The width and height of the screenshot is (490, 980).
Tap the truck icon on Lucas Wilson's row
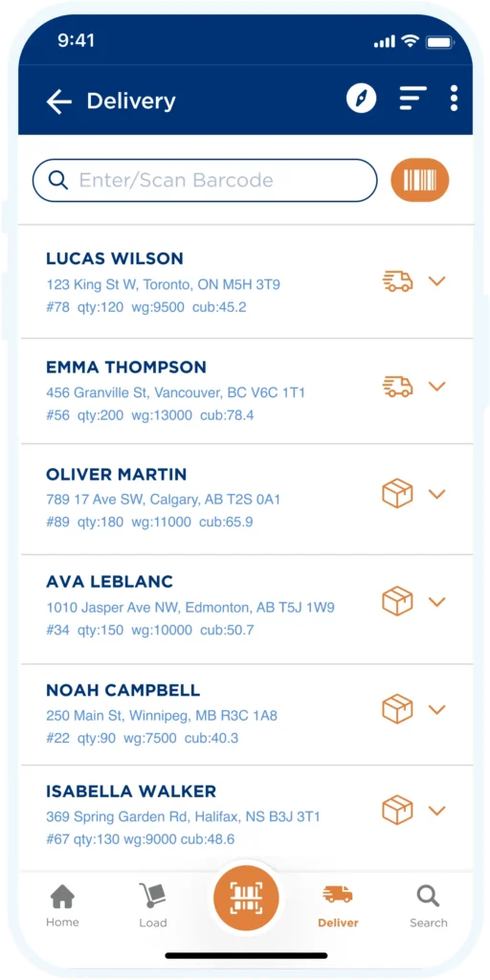click(397, 281)
